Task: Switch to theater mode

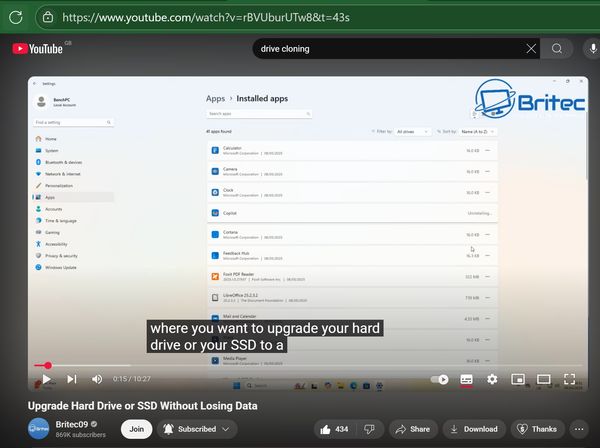Action: tap(543, 379)
